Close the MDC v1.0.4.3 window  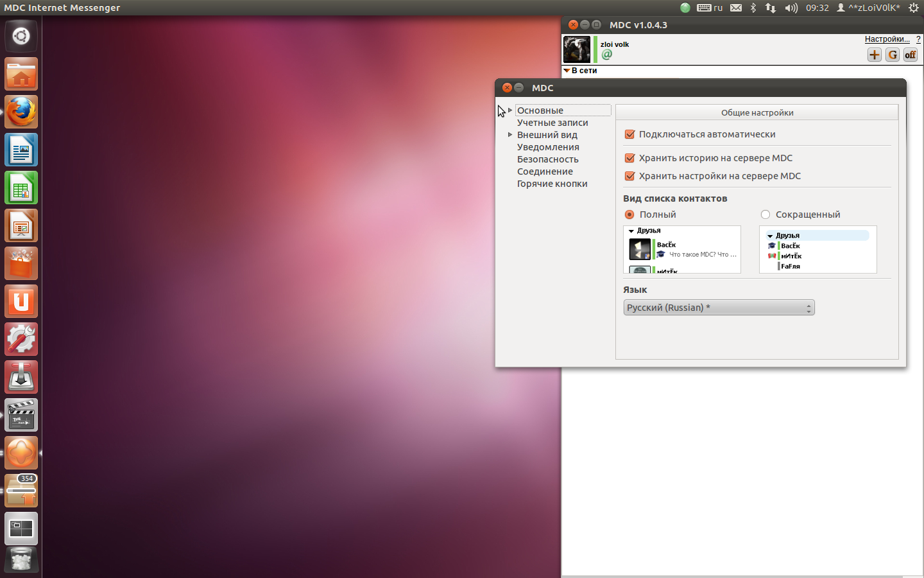(x=573, y=25)
